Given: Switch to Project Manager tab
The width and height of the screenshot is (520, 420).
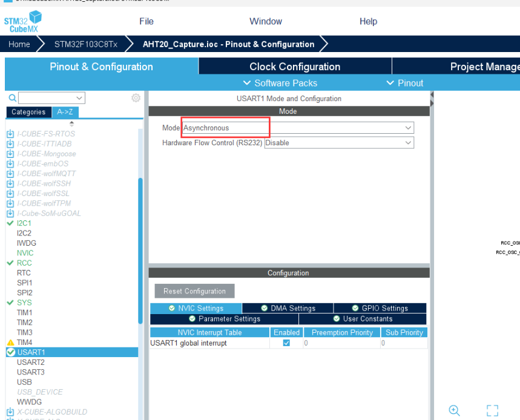Looking at the screenshot, I should tap(456, 67).
